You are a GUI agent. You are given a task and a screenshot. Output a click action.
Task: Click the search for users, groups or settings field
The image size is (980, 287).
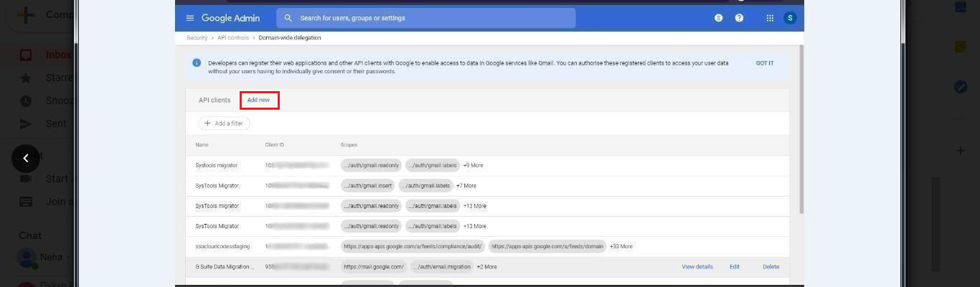[426, 18]
